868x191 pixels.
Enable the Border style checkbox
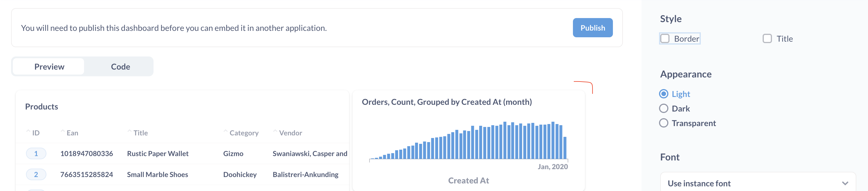(665, 38)
